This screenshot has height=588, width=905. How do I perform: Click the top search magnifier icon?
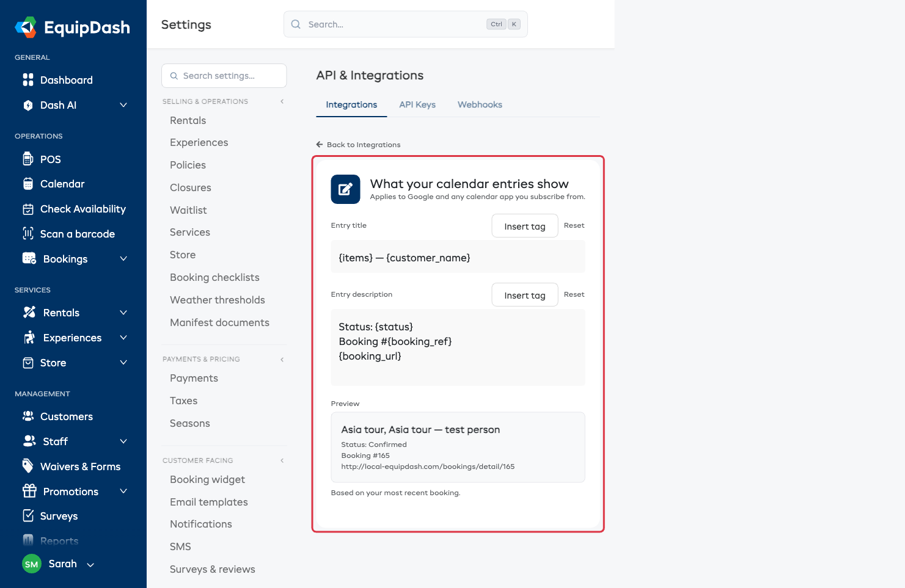pos(296,24)
